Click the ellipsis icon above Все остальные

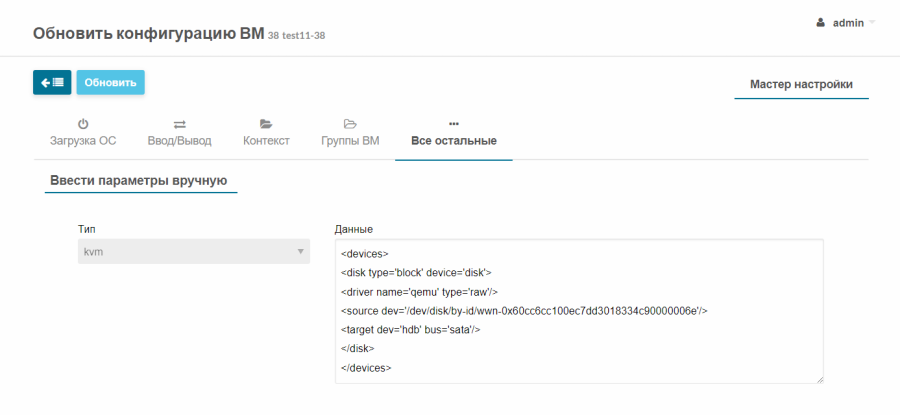pos(454,123)
